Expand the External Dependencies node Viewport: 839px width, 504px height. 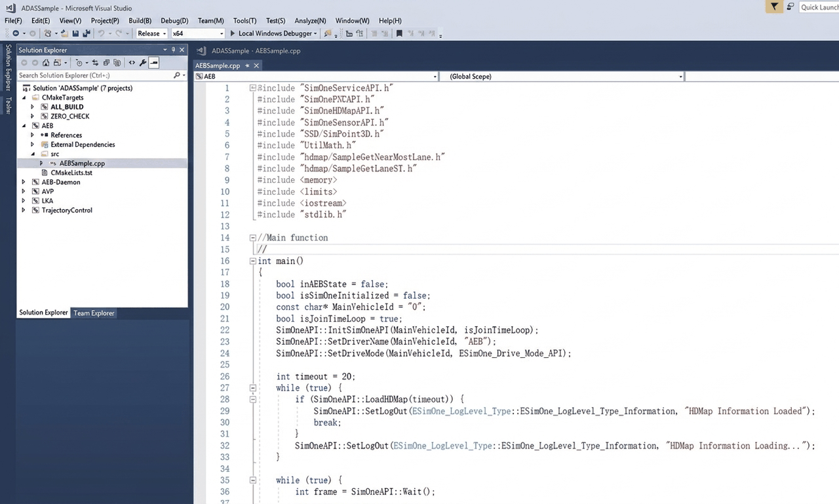[x=33, y=144]
